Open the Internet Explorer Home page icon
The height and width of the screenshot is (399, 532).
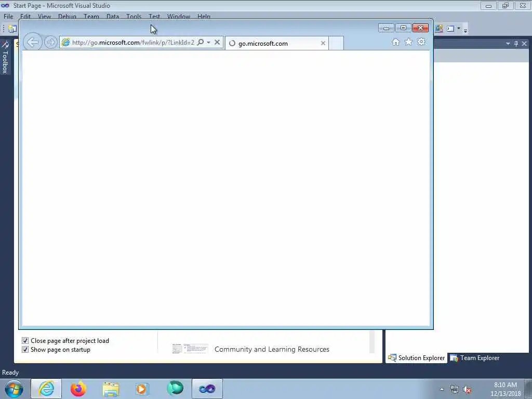(395, 42)
